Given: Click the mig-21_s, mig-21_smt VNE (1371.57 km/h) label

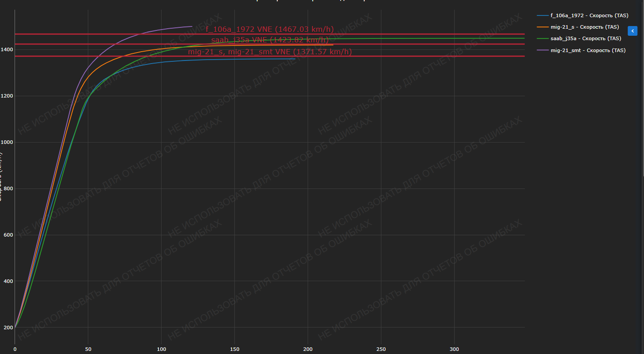Looking at the screenshot, I should click(x=270, y=52).
